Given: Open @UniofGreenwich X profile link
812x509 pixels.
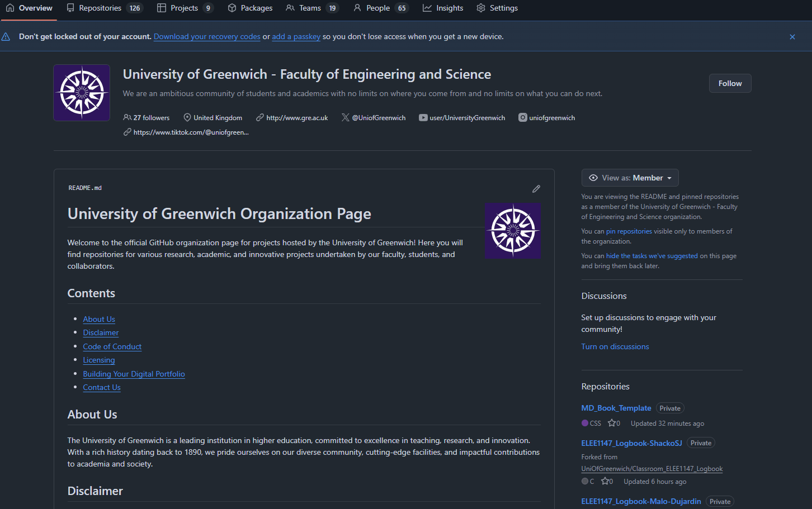Looking at the screenshot, I should point(379,118).
